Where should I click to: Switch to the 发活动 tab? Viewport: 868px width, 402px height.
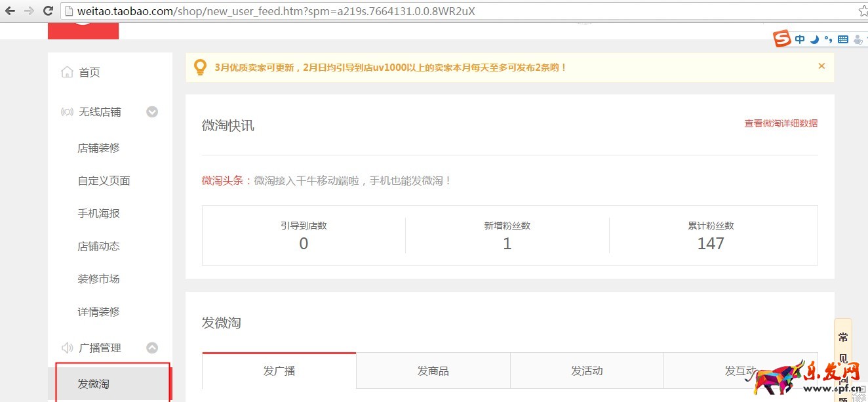coord(586,371)
